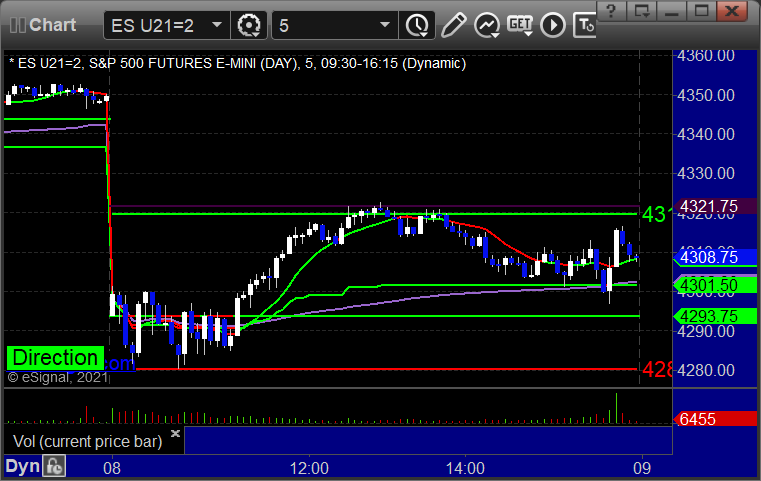Open the symbol dropdown showing ES U21=2
This screenshot has height=481, width=761.
tap(166, 25)
